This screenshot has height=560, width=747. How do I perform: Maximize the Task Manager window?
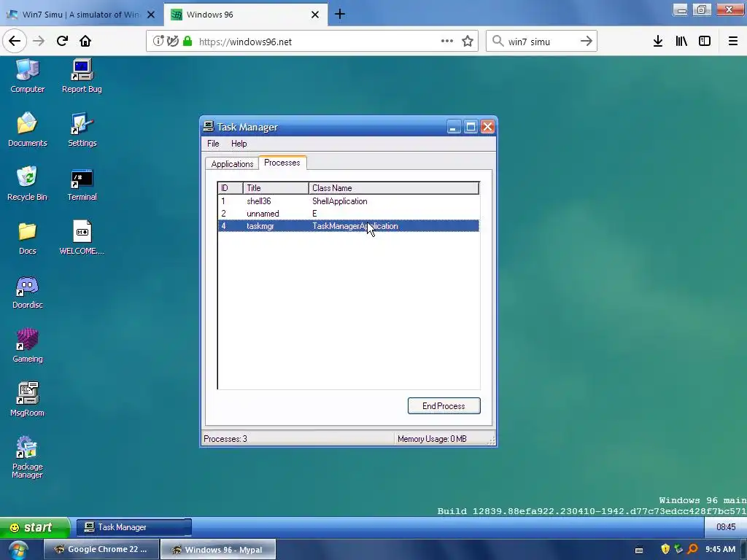[x=471, y=127]
